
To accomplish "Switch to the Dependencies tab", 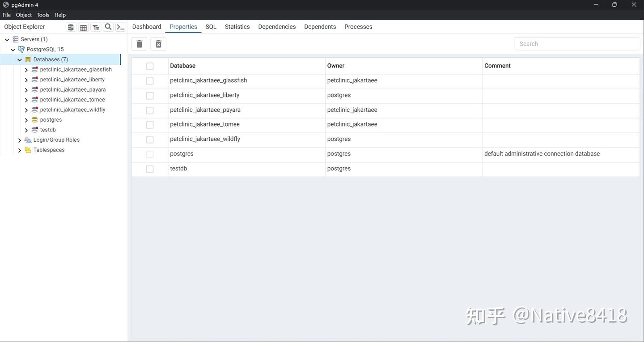I will click(277, 27).
